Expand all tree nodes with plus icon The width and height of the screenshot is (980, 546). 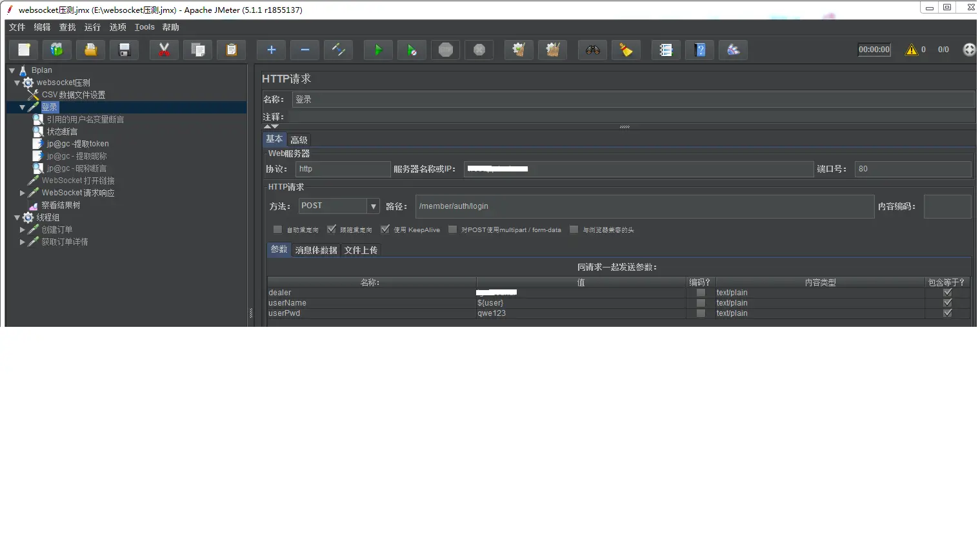pyautogui.click(x=272, y=50)
